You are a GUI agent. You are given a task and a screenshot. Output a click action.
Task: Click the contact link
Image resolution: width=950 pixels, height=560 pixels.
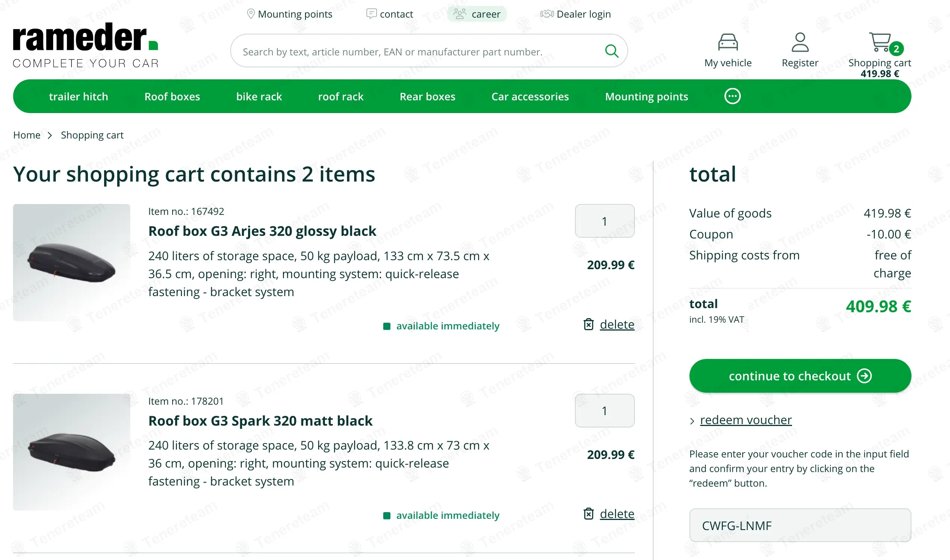pyautogui.click(x=396, y=14)
